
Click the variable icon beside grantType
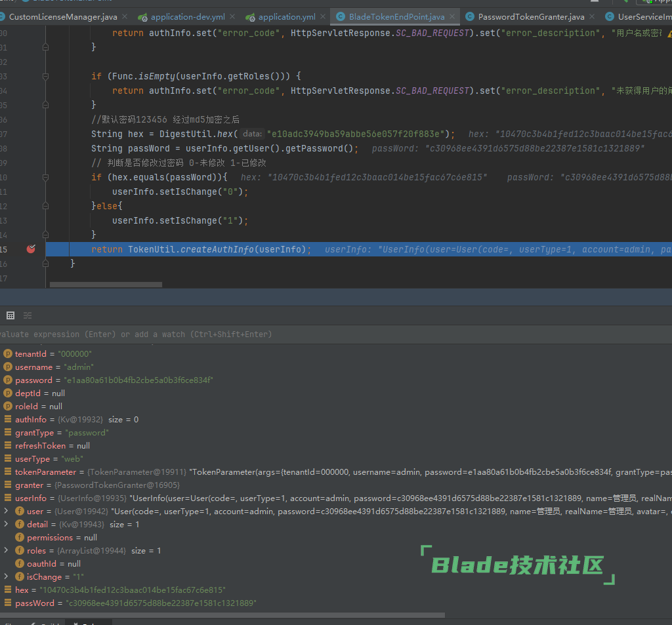(x=8, y=432)
